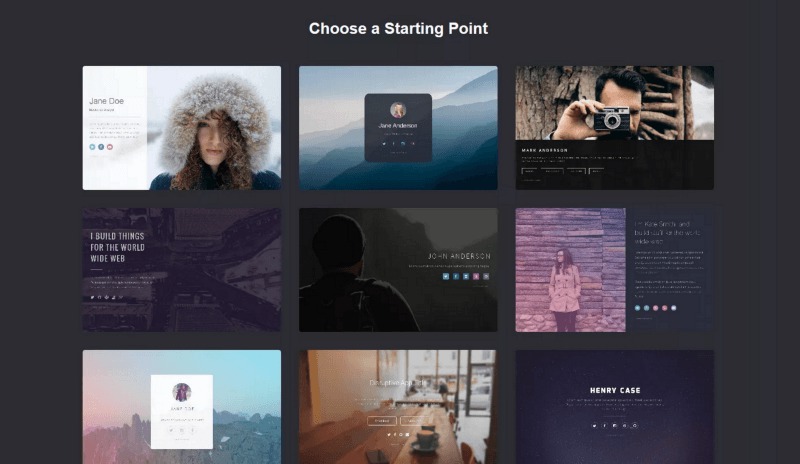Choose the John Anderson dark silhouette template
The width and height of the screenshot is (800, 464).
(398, 270)
